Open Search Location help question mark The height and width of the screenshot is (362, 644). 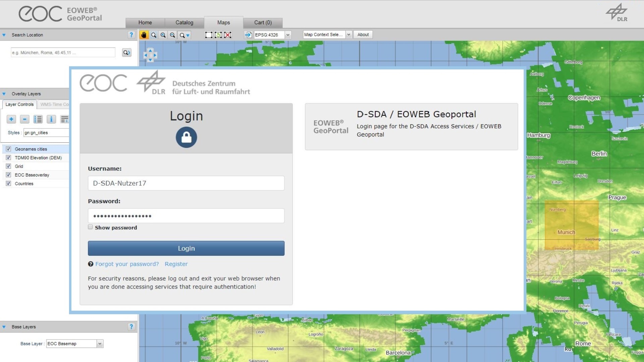tap(131, 35)
